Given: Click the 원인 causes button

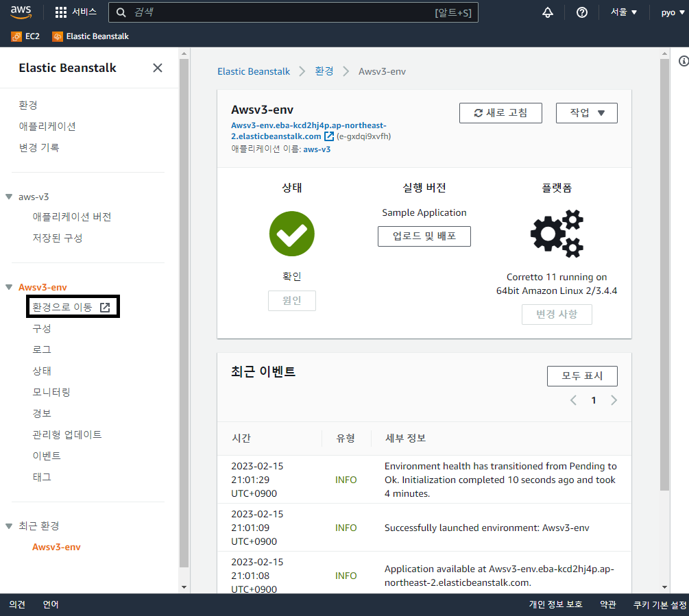Looking at the screenshot, I should point(292,301).
